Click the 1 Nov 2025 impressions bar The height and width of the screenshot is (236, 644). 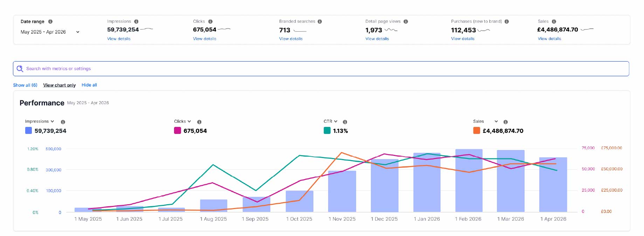[x=342, y=191]
